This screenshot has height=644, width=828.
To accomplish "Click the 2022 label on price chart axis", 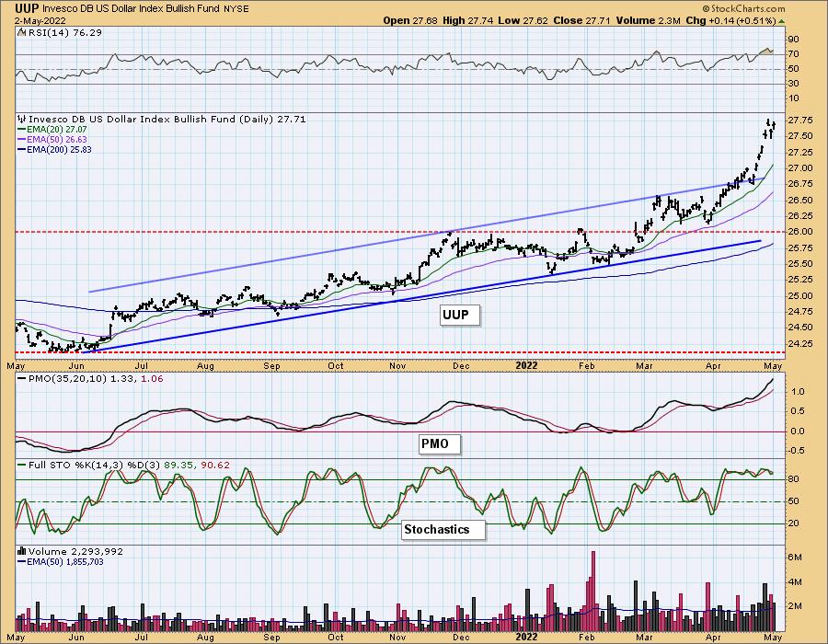I will tap(526, 366).
